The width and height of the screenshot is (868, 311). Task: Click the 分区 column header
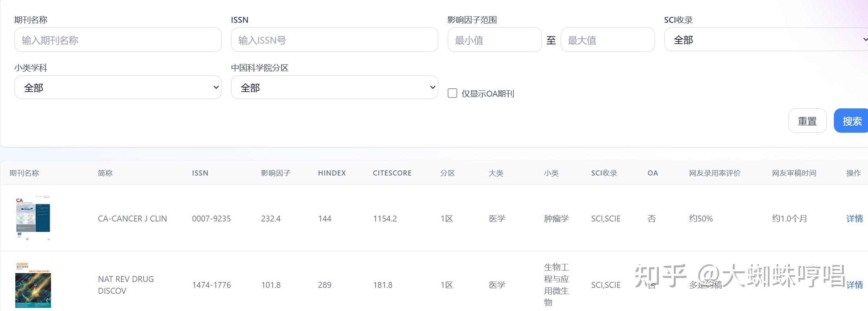447,173
